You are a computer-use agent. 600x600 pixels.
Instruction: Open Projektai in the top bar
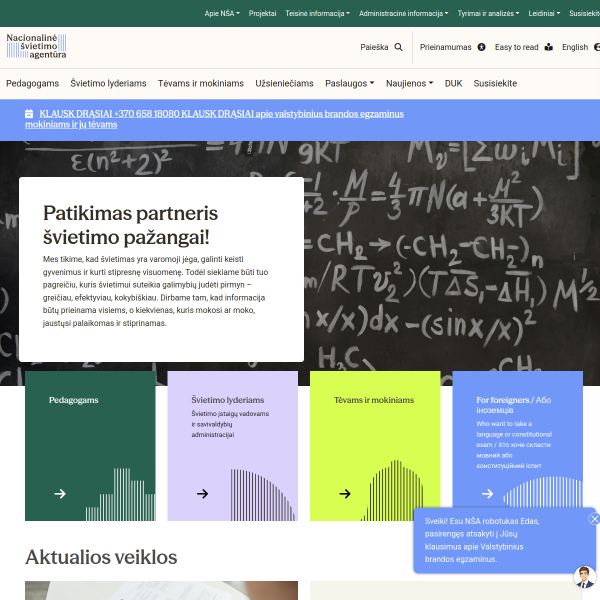pyautogui.click(x=262, y=13)
